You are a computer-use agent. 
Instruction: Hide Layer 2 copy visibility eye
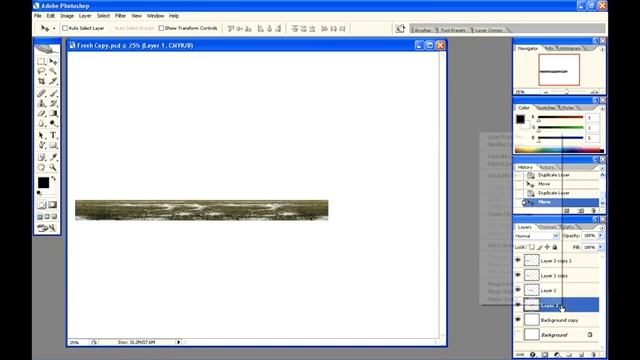coord(518,275)
